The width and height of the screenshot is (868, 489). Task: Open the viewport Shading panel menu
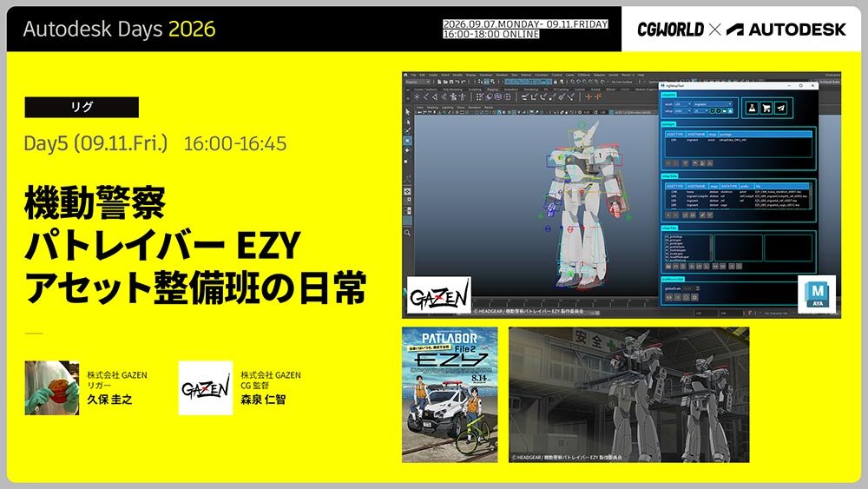[x=432, y=108]
